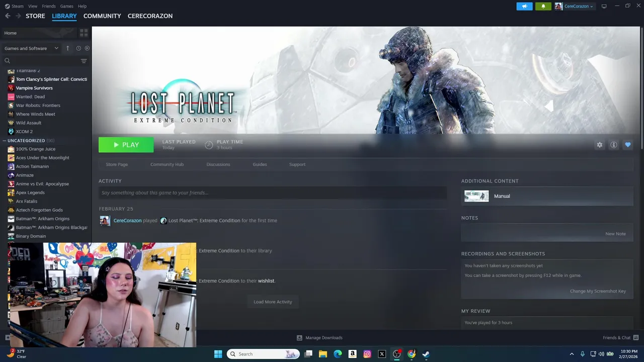644x362 pixels.
Task: Change My Screenshot Key
Action: point(598,291)
